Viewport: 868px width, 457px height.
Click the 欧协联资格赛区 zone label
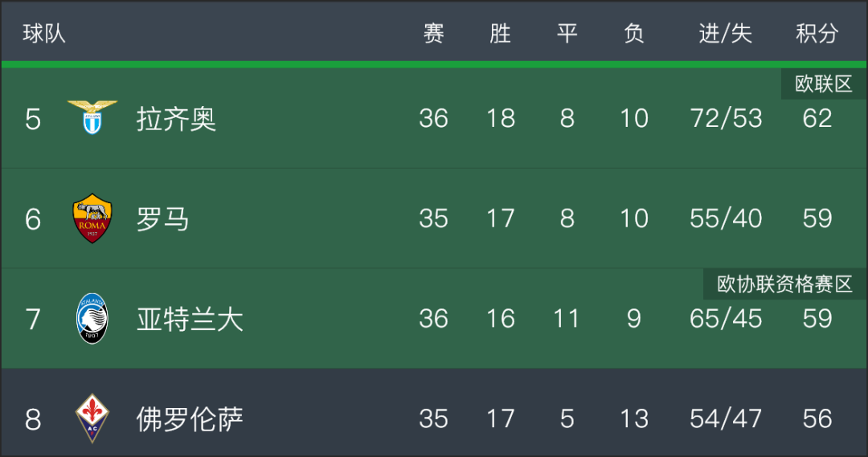coord(784,284)
